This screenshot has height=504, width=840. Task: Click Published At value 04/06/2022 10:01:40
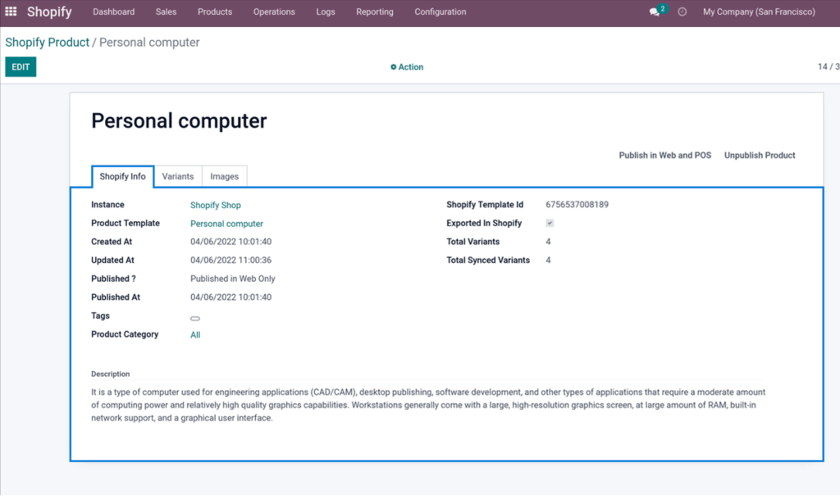[x=231, y=297]
